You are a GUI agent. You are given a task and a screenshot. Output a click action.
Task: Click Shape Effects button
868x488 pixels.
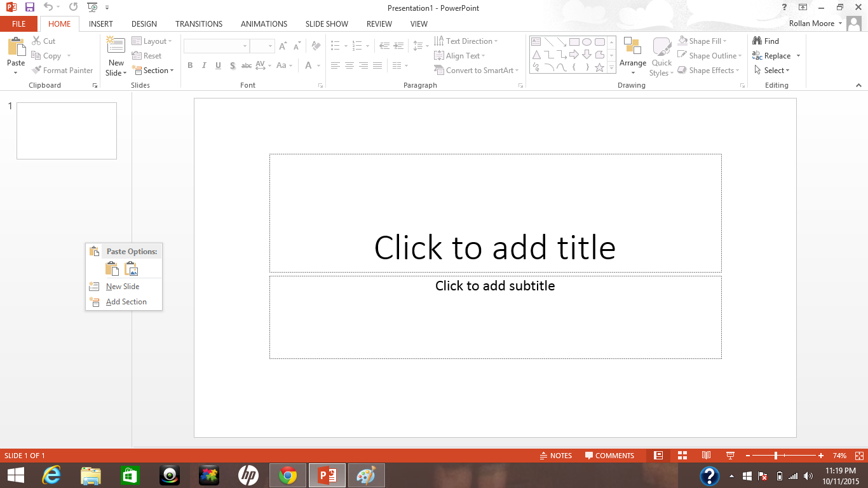(x=709, y=71)
